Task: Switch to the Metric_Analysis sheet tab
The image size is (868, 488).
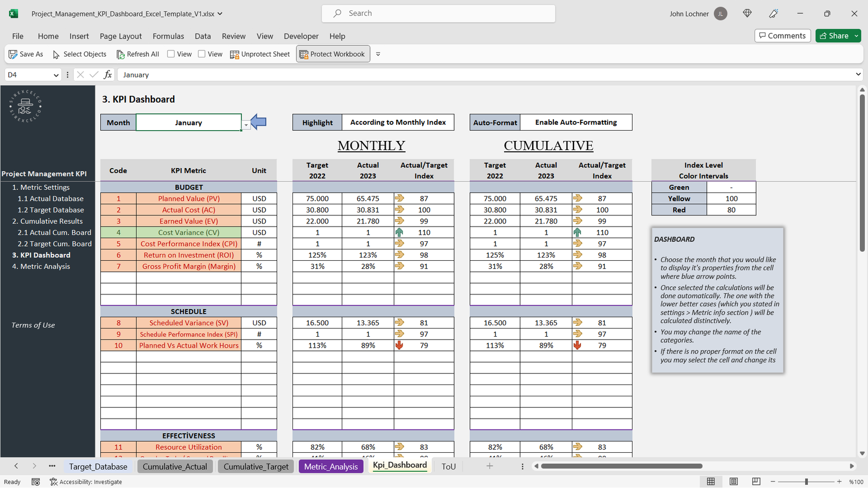Action: coord(331,466)
